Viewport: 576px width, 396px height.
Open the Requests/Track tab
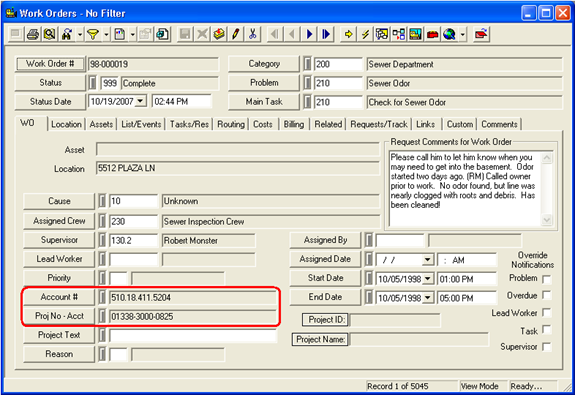(x=379, y=125)
